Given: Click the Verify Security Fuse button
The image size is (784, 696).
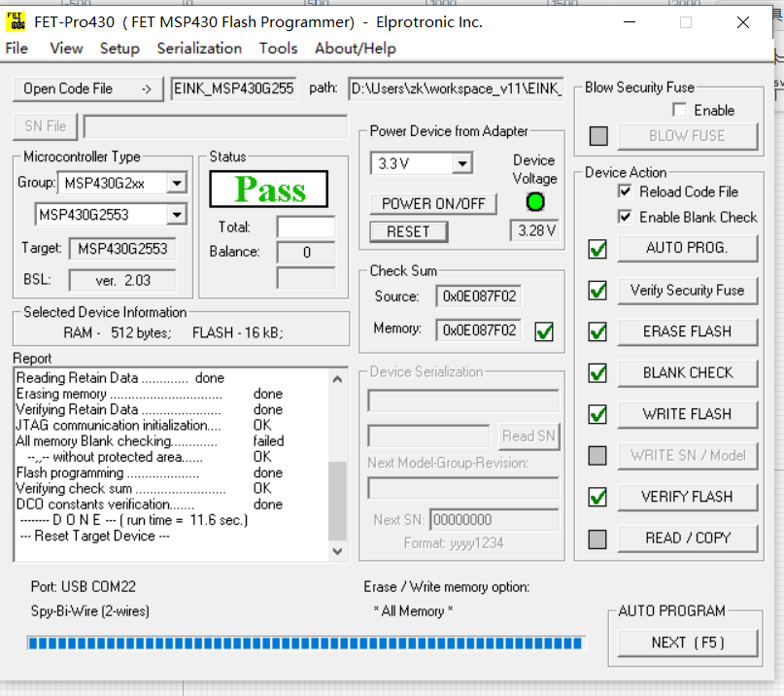Looking at the screenshot, I should coord(688,291).
